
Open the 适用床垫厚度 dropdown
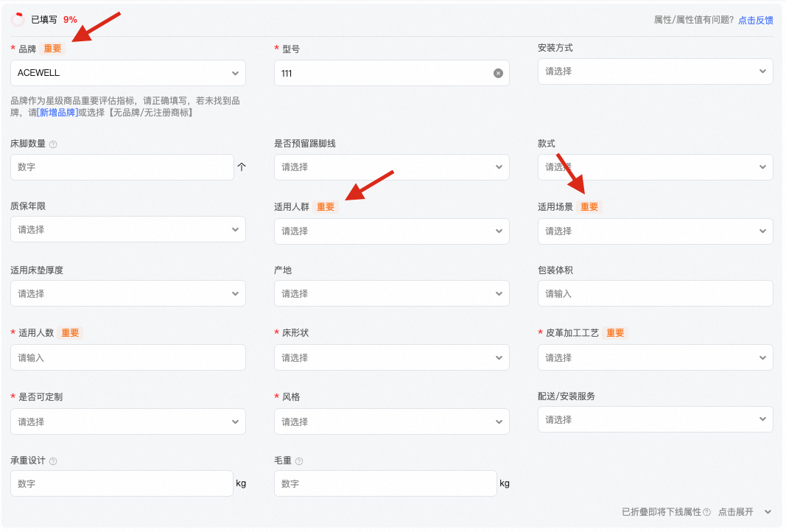128,293
